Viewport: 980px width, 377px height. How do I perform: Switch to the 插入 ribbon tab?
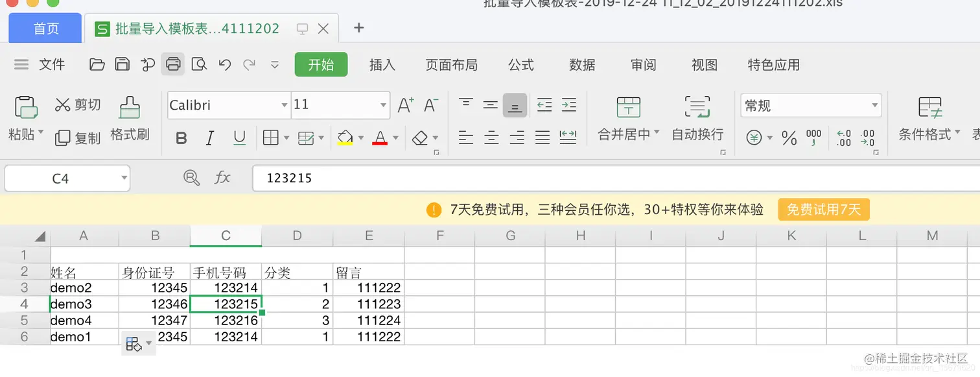pyautogui.click(x=384, y=64)
